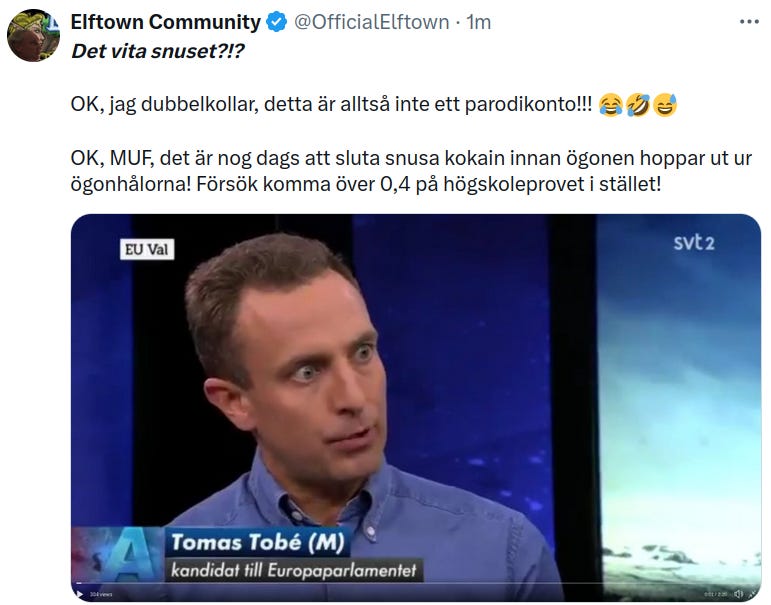Open the @OfficialElftown handle link

coord(372,22)
